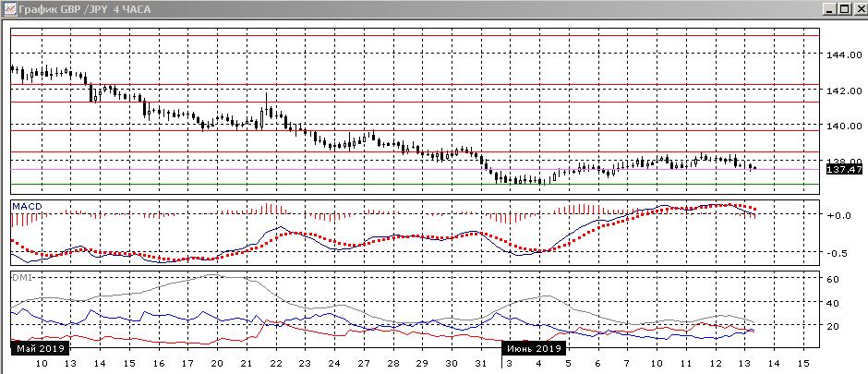Click the current price tag 137.47

point(844,170)
